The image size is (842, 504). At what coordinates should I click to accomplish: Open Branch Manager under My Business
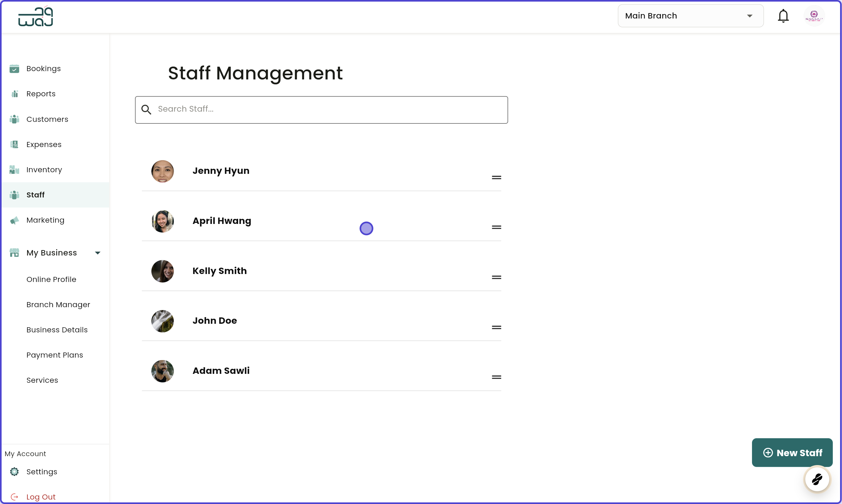(x=58, y=305)
